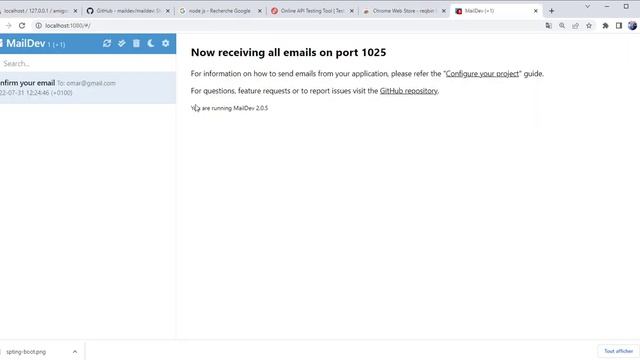
Task: Follow the Configure your project link
Action: coord(482,74)
